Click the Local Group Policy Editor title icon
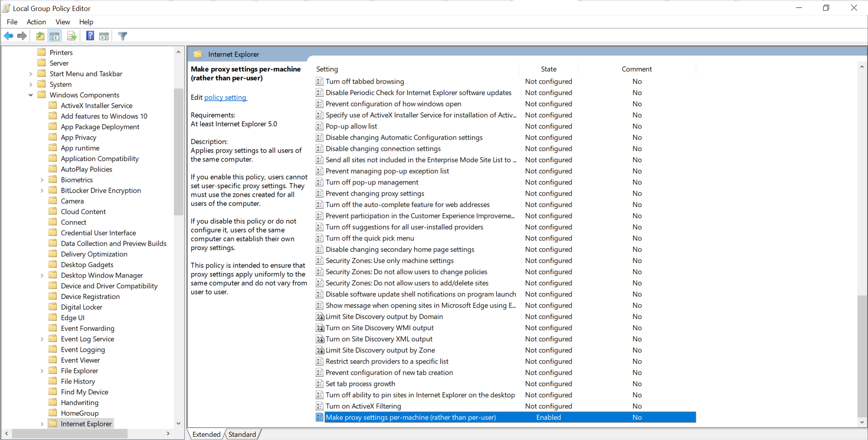Image resolution: width=868 pixels, height=440 pixels. (x=6, y=8)
